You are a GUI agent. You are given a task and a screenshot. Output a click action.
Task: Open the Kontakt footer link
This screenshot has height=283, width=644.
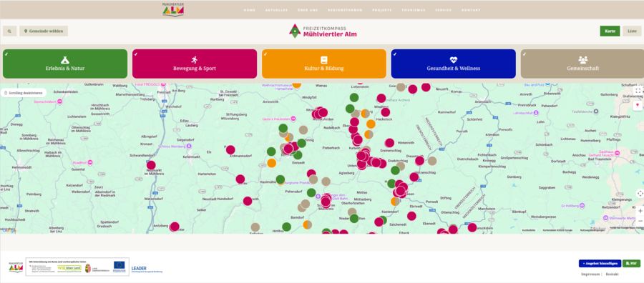pyautogui.click(x=613, y=274)
